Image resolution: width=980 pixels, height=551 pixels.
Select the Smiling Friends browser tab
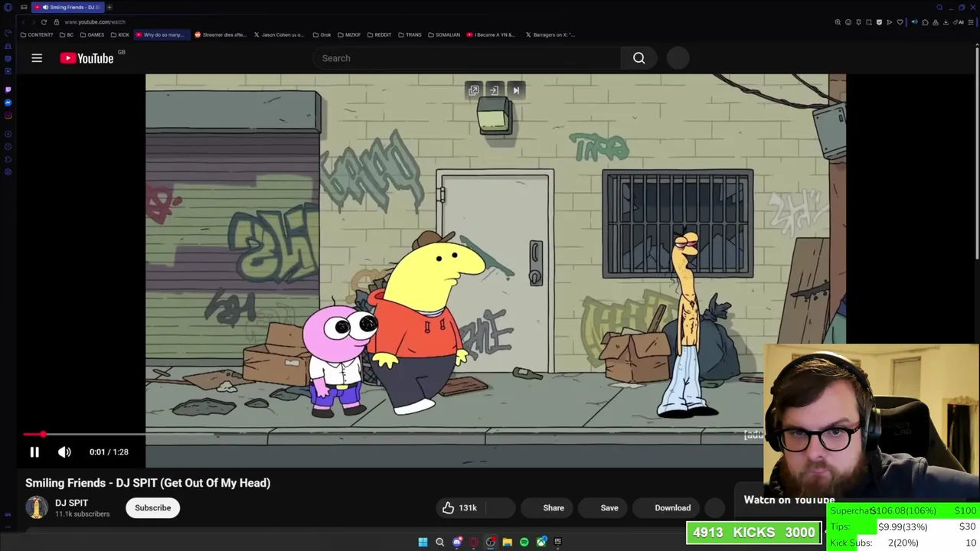click(x=67, y=7)
